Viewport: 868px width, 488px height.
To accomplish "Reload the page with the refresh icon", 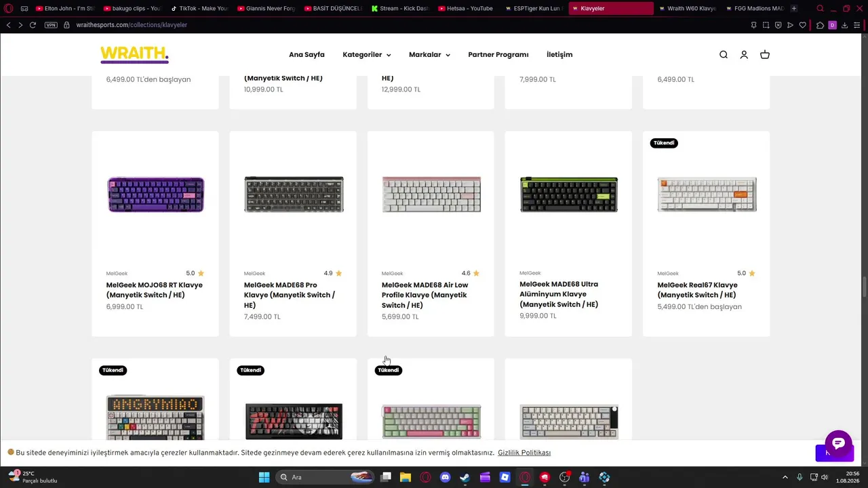I will pos(33,25).
